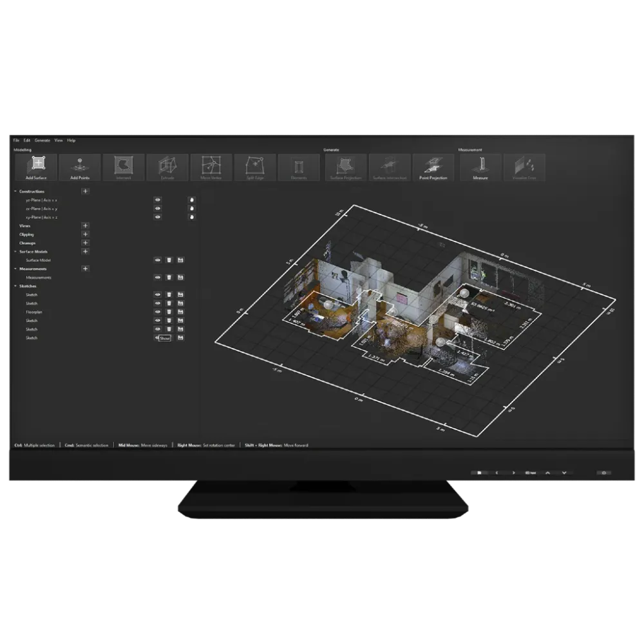The height and width of the screenshot is (644, 644).
Task: Add a new construction with the plus
Action: [x=86, y=191]
